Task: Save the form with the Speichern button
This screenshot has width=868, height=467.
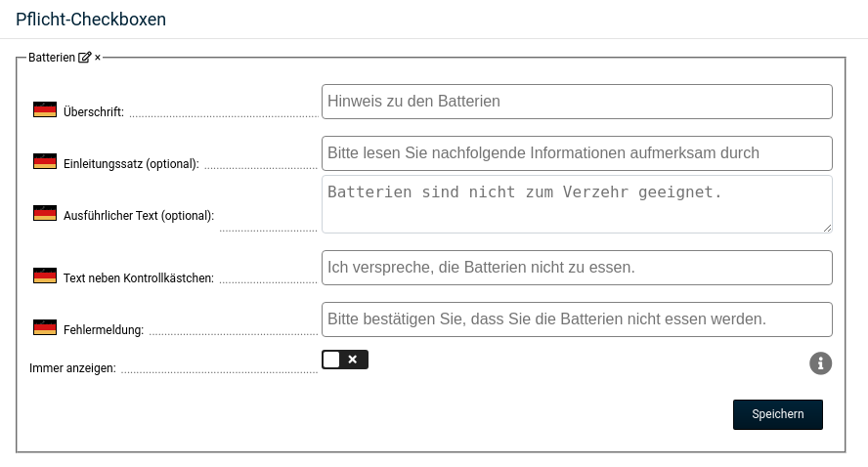Action: click(778, 414)
